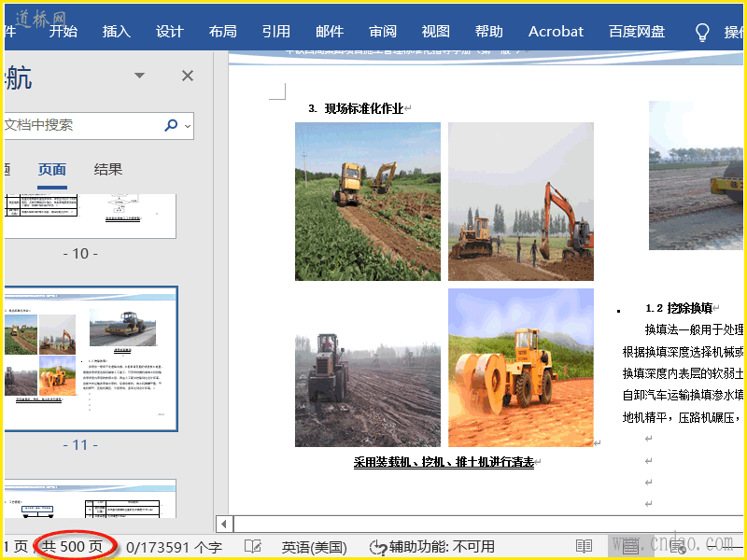Open the navigation pane options dropdown arrow

(x=139, y=76)
